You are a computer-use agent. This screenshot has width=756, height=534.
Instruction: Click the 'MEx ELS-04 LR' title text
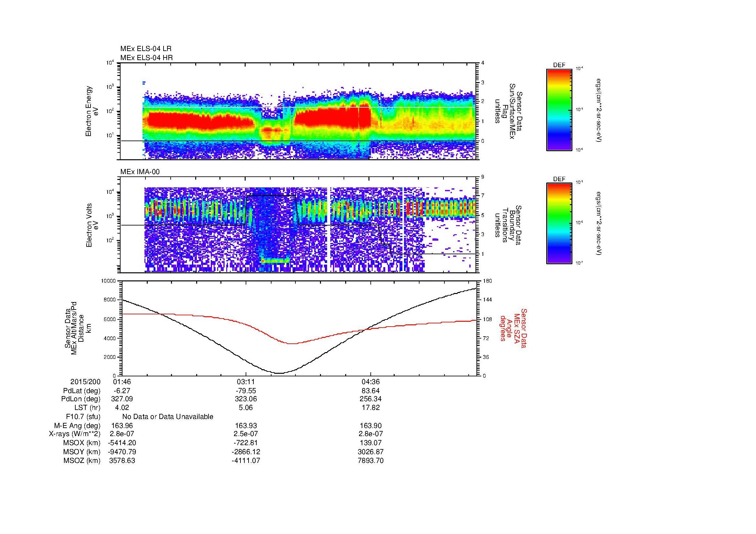coord(146,49)
